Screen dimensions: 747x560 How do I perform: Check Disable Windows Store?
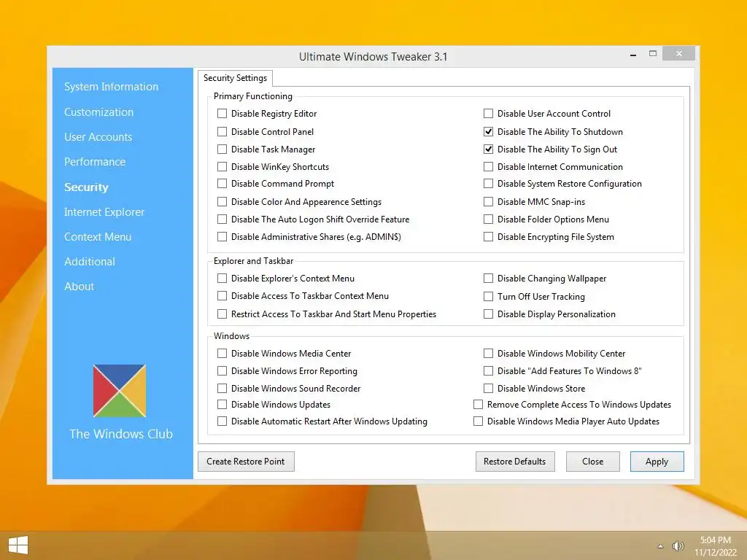tap(488, 388)
